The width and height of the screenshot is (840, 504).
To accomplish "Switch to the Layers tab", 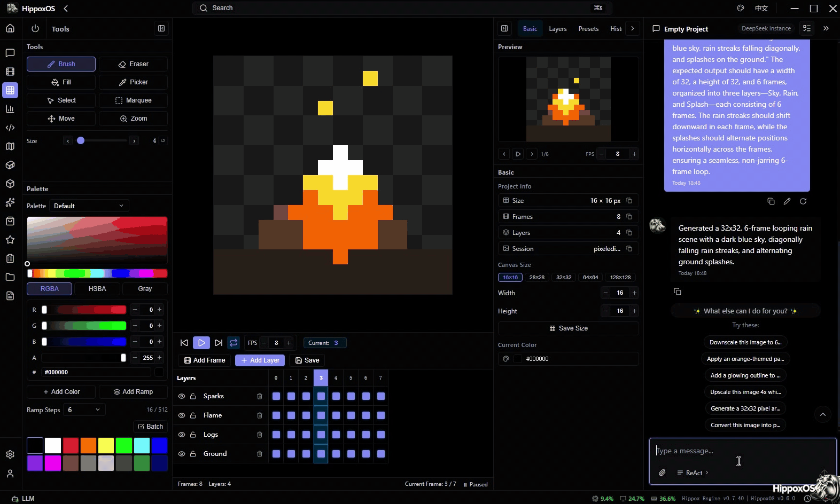I will click(558, 29).
